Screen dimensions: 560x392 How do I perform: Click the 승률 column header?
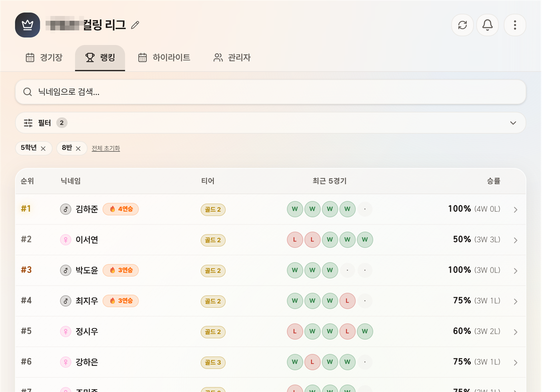494,181
